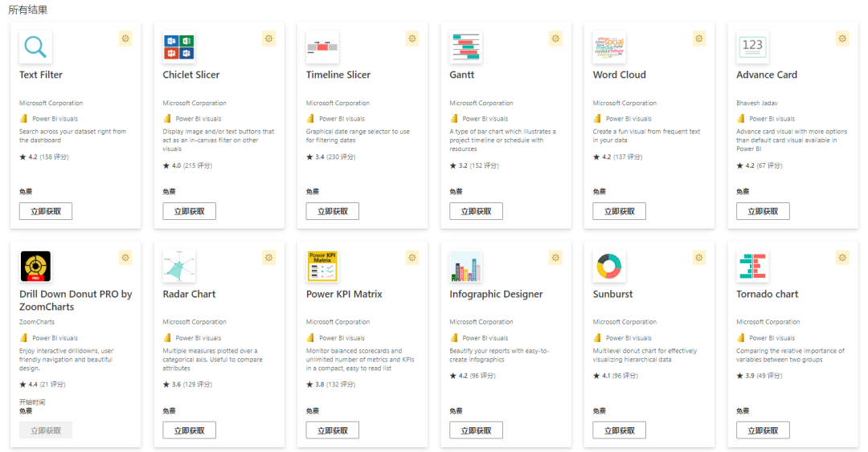Screen dimensions: 868x452
Task: Click 立即获取 under Word Cloud
Action: 620,211
